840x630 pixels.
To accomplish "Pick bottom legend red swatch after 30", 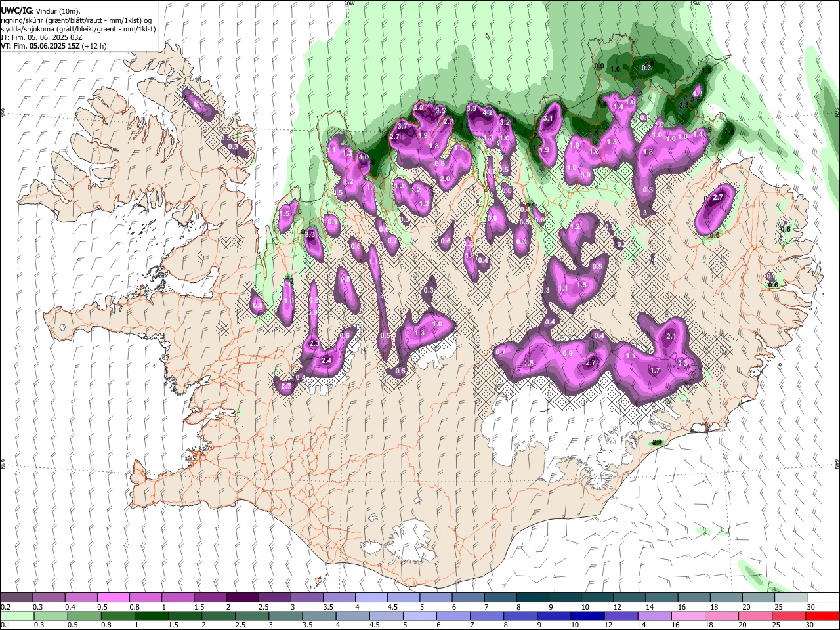I will [822, 616].
